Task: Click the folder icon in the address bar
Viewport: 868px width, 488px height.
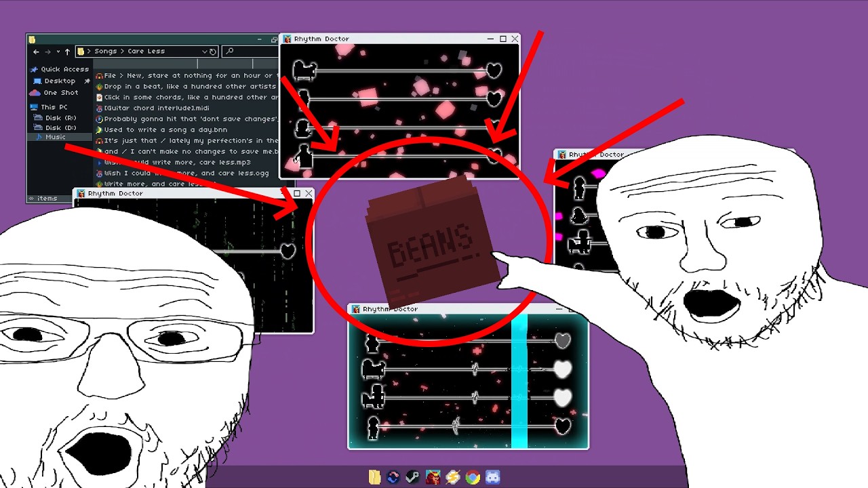Action: point(81,52)
